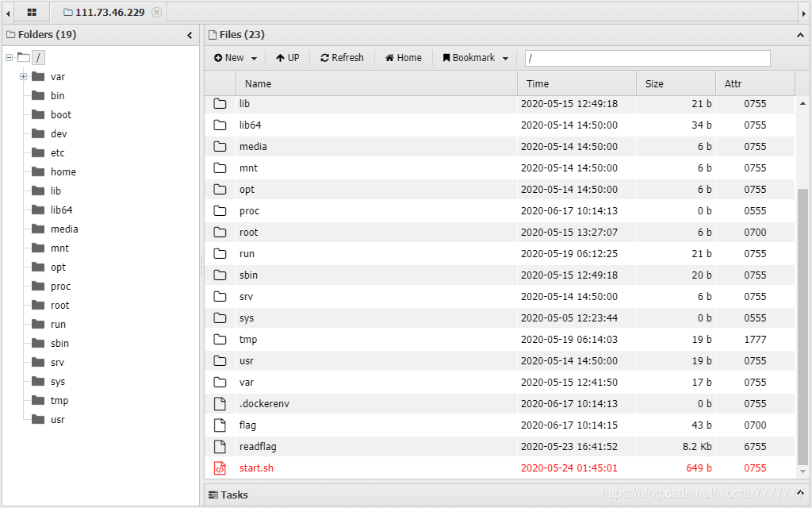Click the file icon beside .dockerenv
Viewport: 812px width, 508px height.
(219, 403)
